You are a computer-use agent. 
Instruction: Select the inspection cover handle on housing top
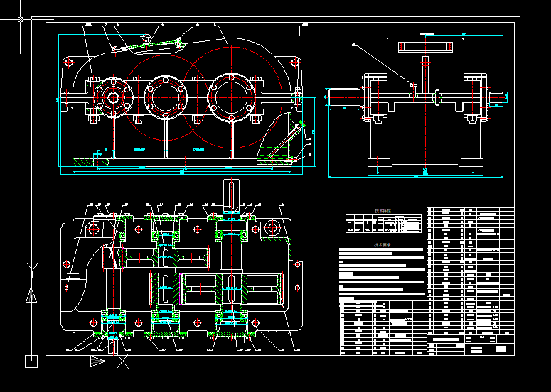[145, 38]
